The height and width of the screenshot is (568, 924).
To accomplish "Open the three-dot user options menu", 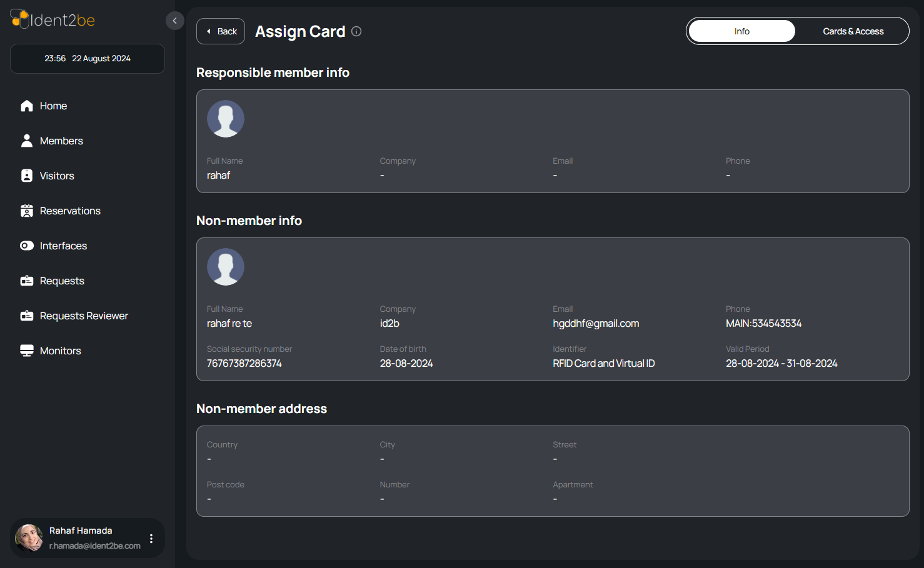I will [x=151, y=538].
